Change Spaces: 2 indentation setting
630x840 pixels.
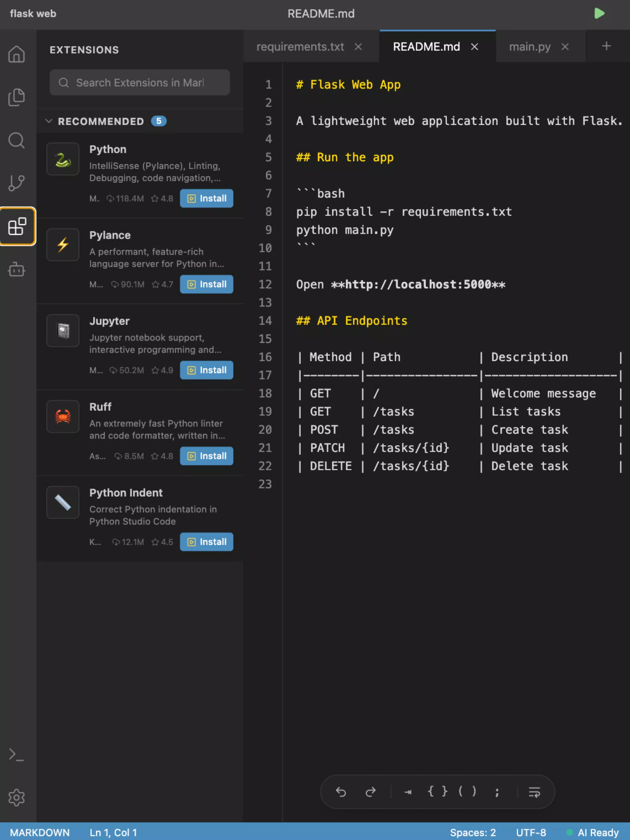click(x=473, y=832)
